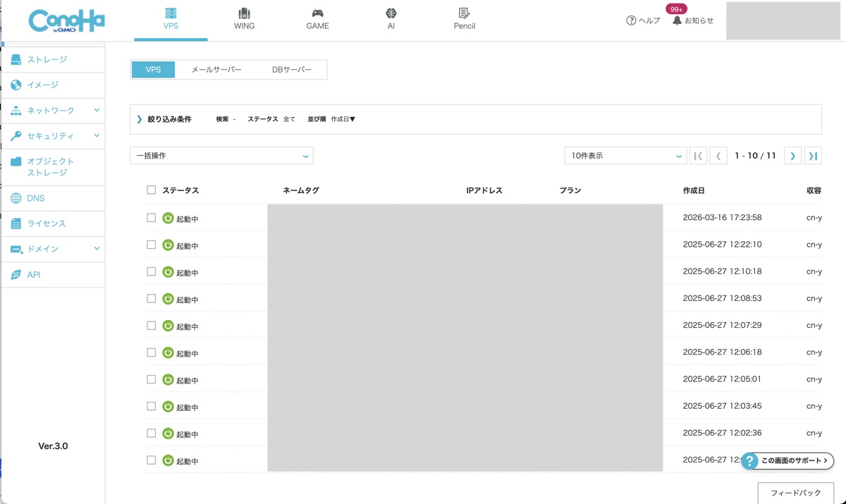Open オブジェクトストレージ in the sidebar

[53, 167]
